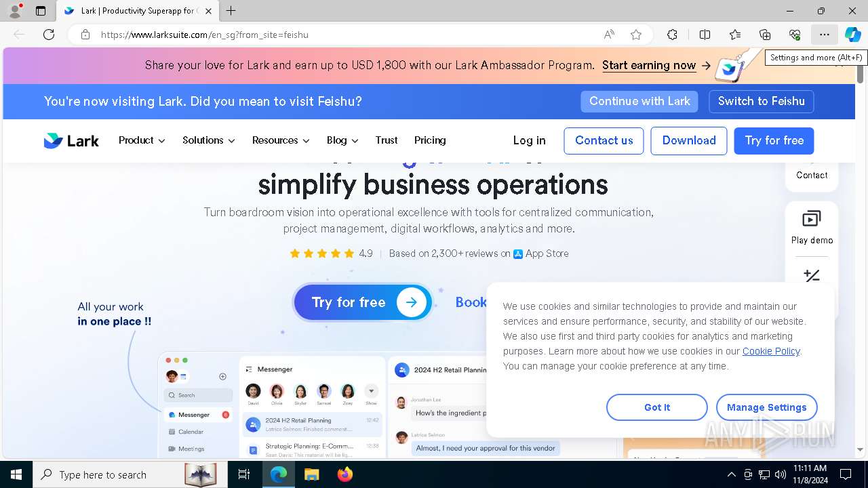Image resolution: width=868 pixels, height=488 pixels.
Task: Open Read aloud icon in address bar
Action: tap(609, 35)
